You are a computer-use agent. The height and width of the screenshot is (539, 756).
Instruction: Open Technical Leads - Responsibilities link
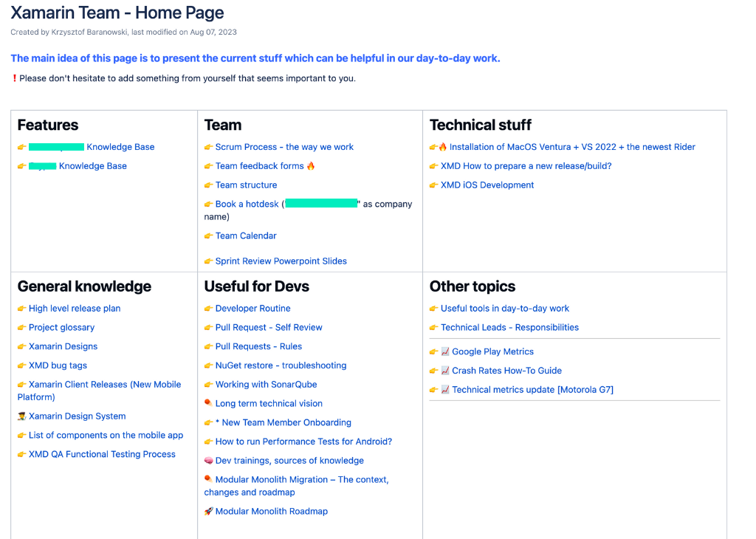509,327
